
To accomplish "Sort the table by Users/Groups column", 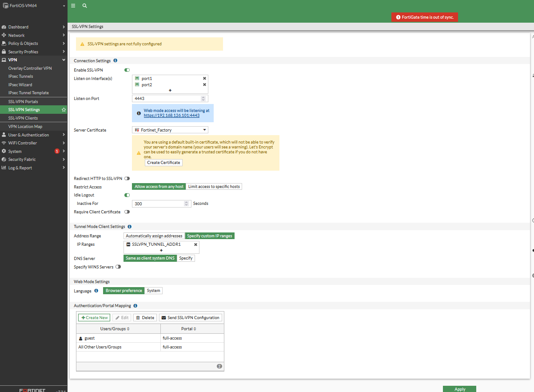I will coord(118,329).
